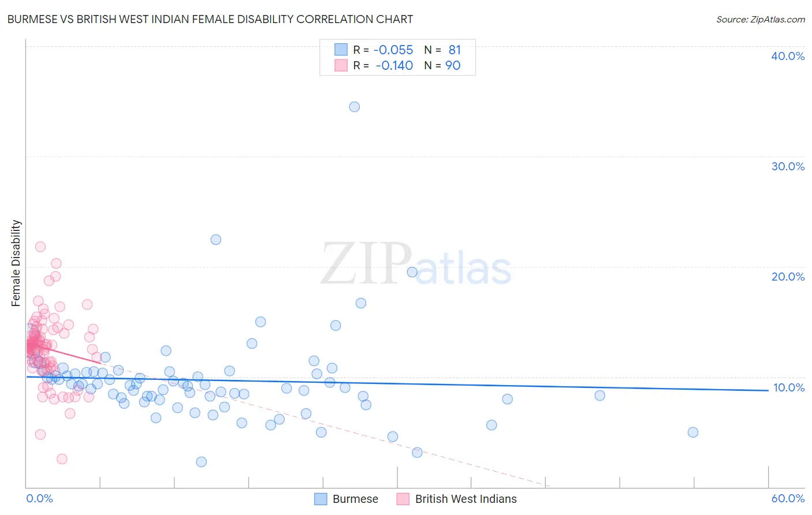
Task: Select the topmost pink data point near 22%
Action: 40,247
